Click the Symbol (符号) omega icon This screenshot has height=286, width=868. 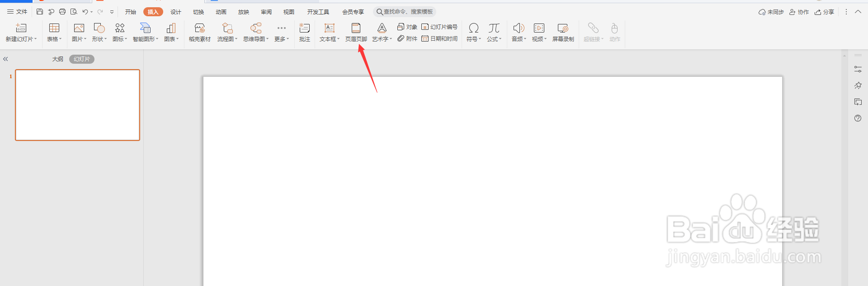tap(474, 28)
